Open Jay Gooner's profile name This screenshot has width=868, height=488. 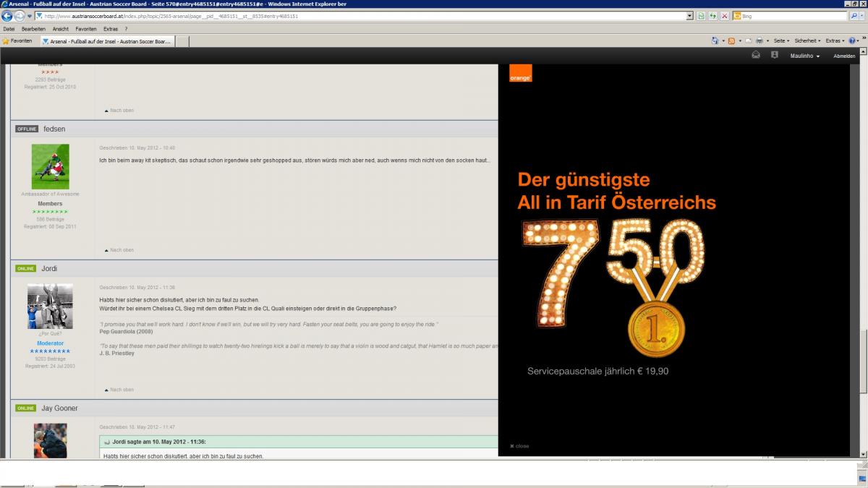(x=60, y=408)
